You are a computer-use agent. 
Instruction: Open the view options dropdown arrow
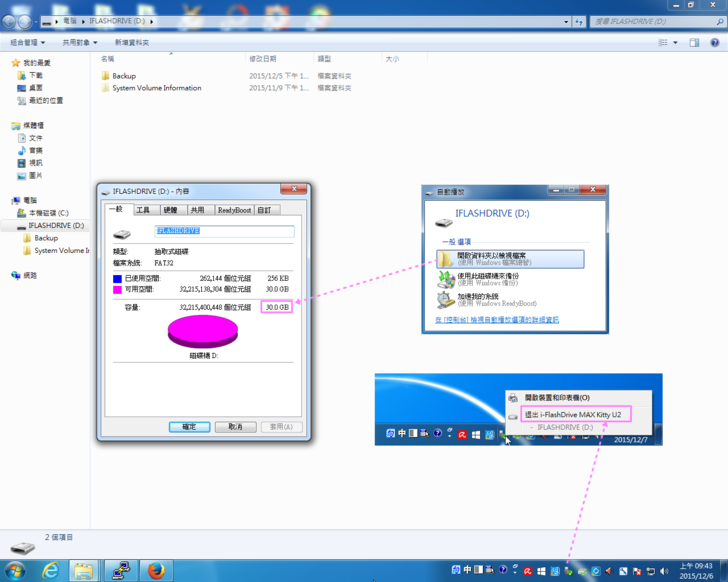[676, 43]
